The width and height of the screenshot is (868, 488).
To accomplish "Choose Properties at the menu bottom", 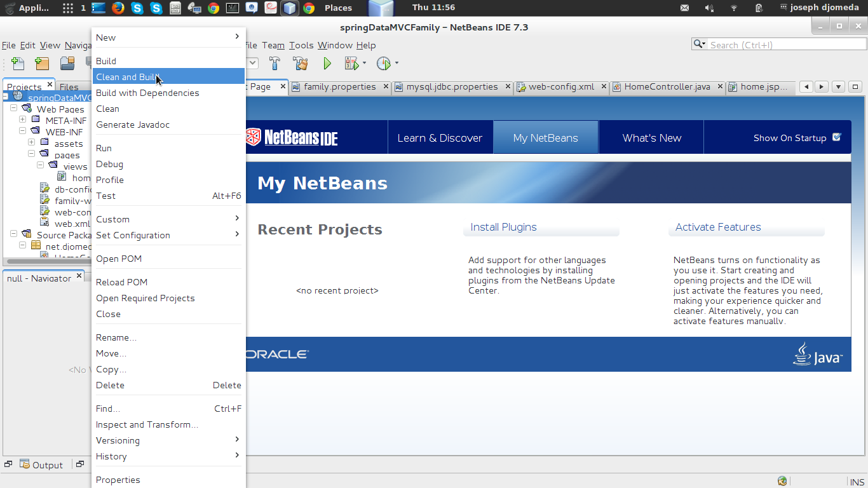I will 168,480.
